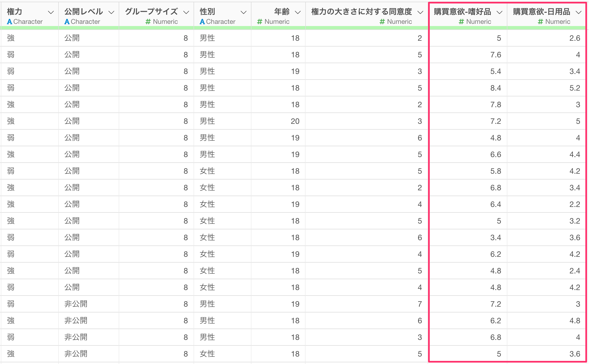Click the 同意度 cell showing 7
The height and width of the screenshot is (364, 600).
point(420,304)
